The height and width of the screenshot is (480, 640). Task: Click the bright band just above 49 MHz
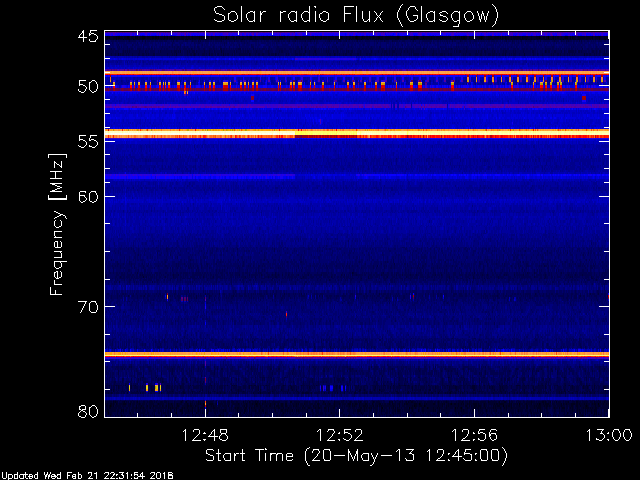tap(357, 73)
